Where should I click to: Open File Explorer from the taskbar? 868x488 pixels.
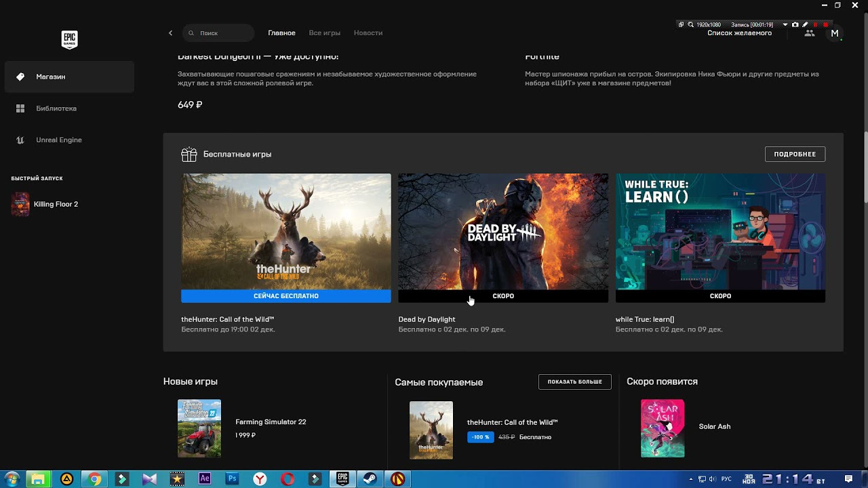click(x=39, y=479)
